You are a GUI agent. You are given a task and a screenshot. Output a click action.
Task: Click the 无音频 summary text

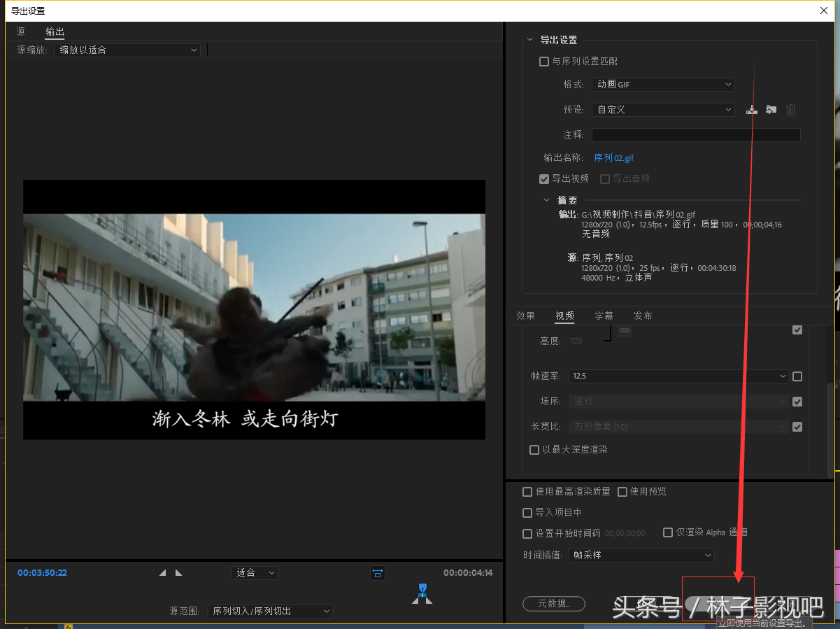tap(596, 234)
